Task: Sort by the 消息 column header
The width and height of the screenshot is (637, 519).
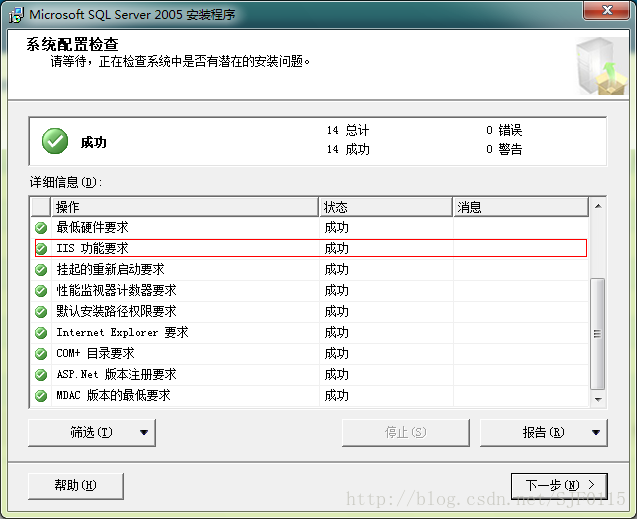Action: (521, 207)
